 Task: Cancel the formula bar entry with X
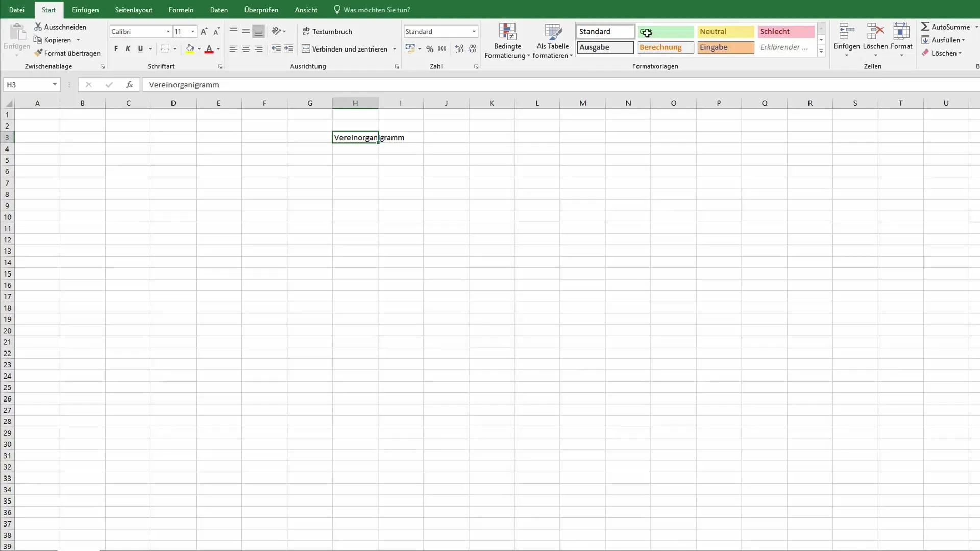tap(88, 85)
